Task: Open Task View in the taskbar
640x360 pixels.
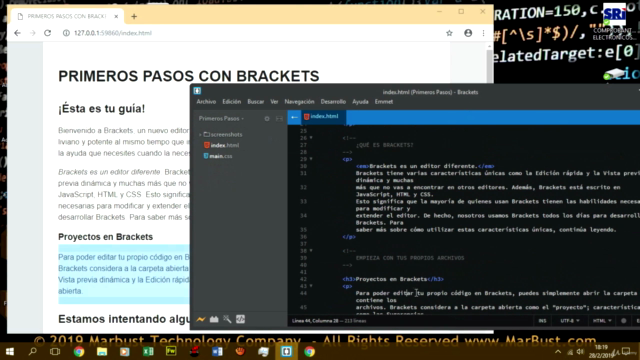Action: tap(55, 351)
